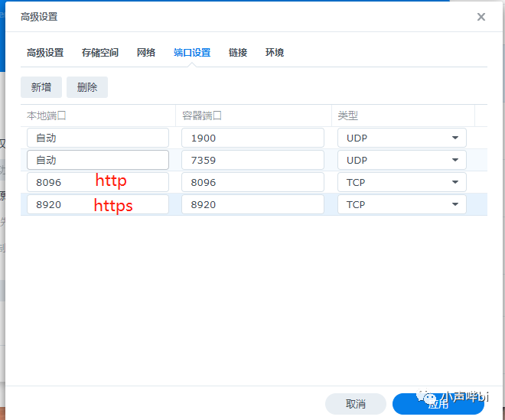505x420 pixels.
Task: Edit the local port field showing 8096
Action: coord(98,182)
